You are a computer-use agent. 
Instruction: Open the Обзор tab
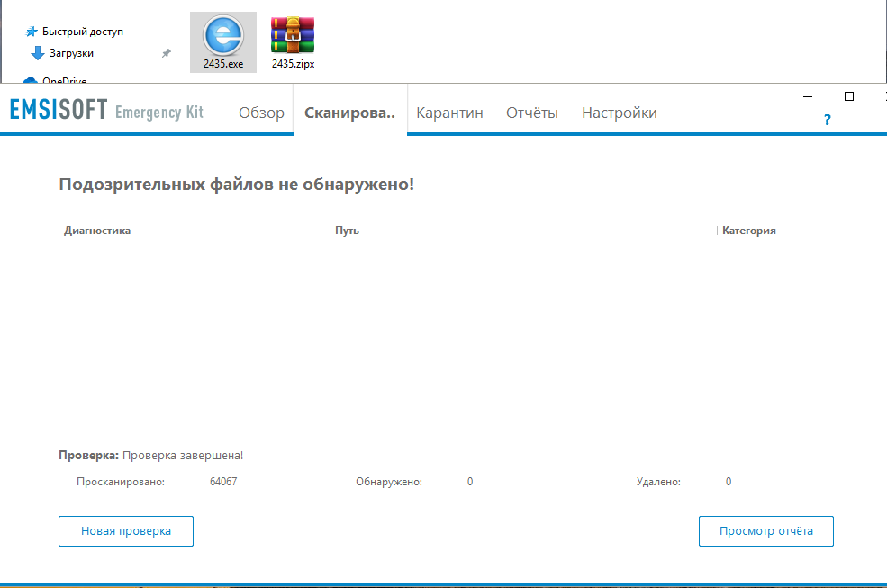pyautogui.click(x=261, y=113)
